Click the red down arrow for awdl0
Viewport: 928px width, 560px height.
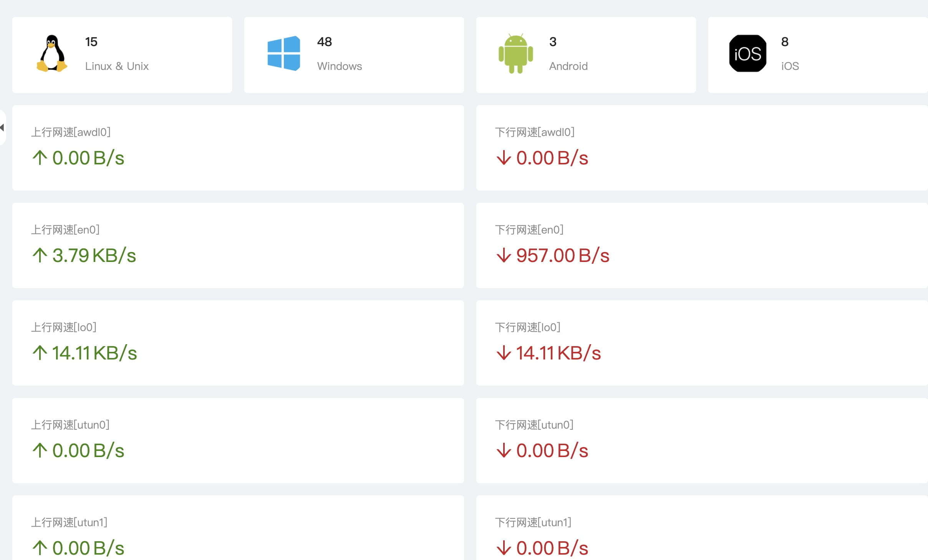click(504, 158)
